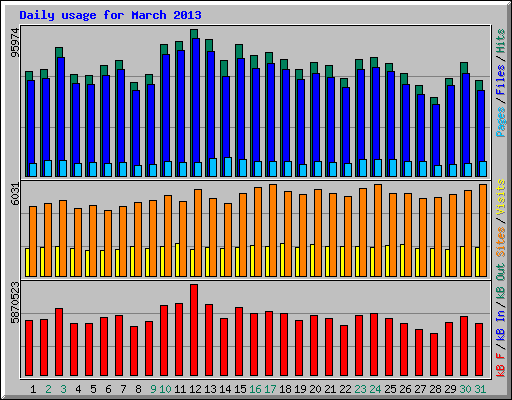The width and height of the screenshot is (512, 400).
Task: Click green weekend day label 30
Action: (x=465, y=389)
